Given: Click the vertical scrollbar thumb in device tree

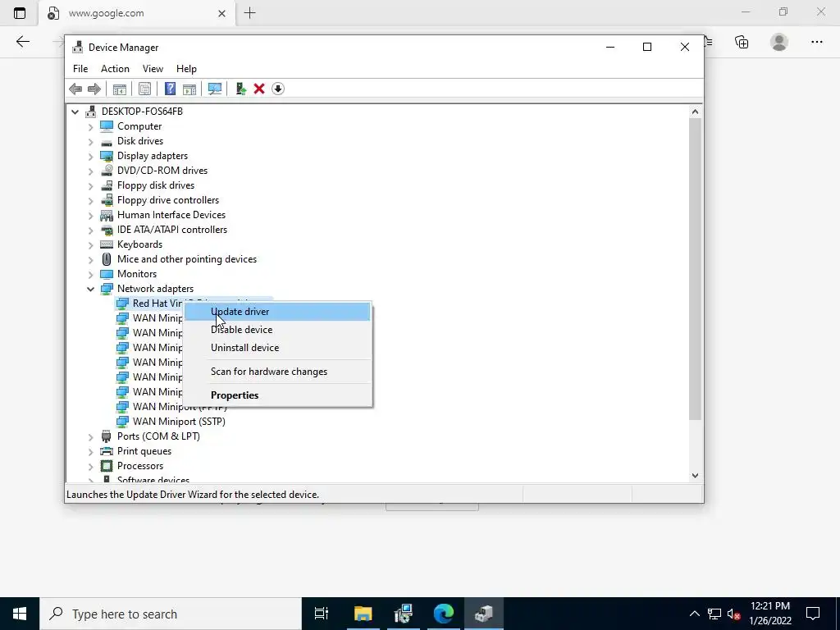Looking at the screenshot, I should [x=695, y=269].
